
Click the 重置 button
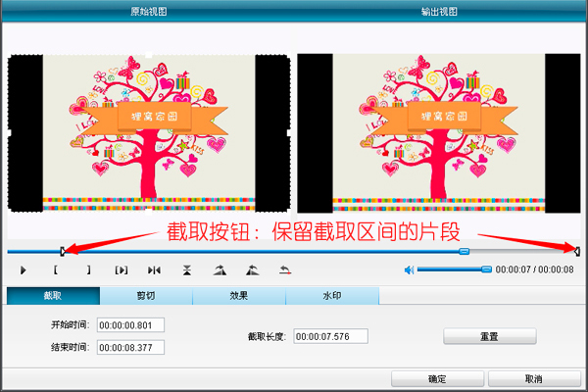click(x=490, y=336)
